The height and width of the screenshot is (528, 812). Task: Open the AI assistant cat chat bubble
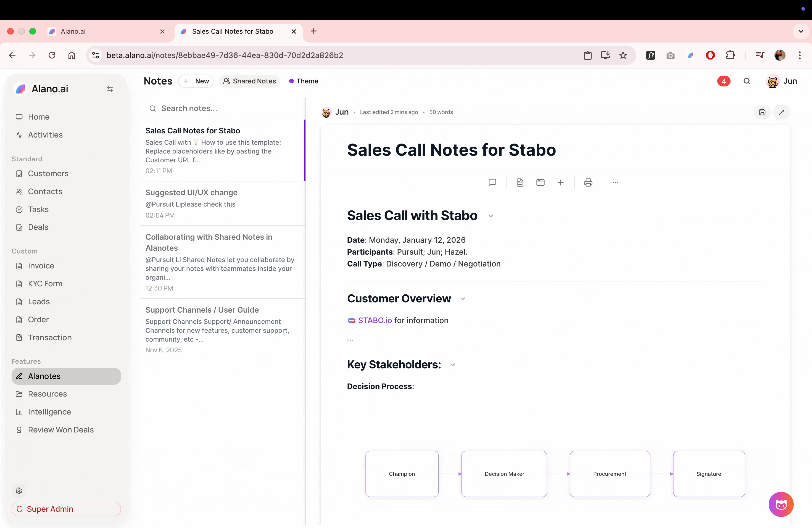(781, 504)
